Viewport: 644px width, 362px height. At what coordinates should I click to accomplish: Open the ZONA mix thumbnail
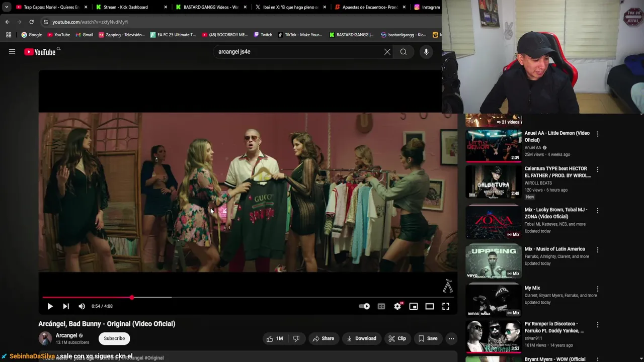point(494,222)
